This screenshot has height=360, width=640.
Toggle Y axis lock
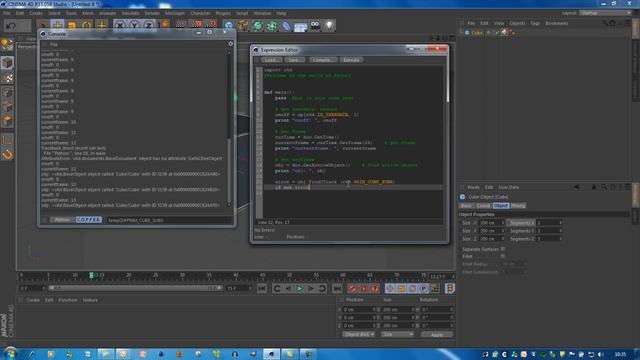coord(134,26)
